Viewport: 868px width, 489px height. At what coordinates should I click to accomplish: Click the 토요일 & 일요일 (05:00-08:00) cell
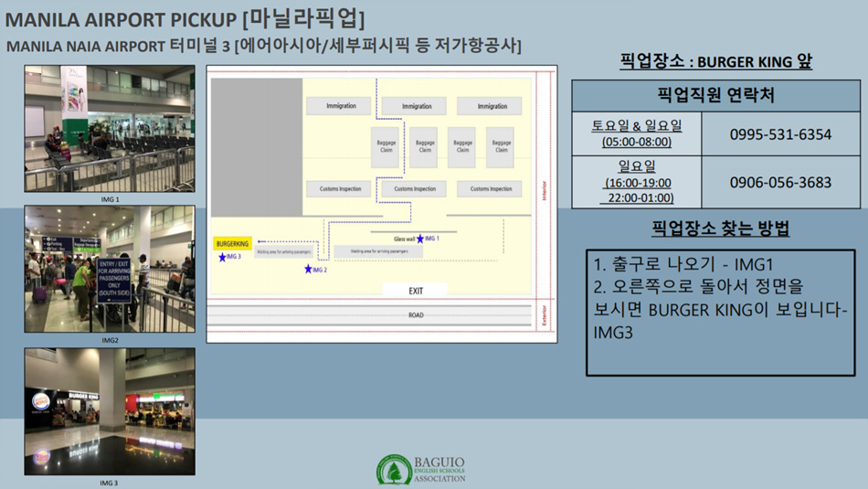click(x=637, y=133)
